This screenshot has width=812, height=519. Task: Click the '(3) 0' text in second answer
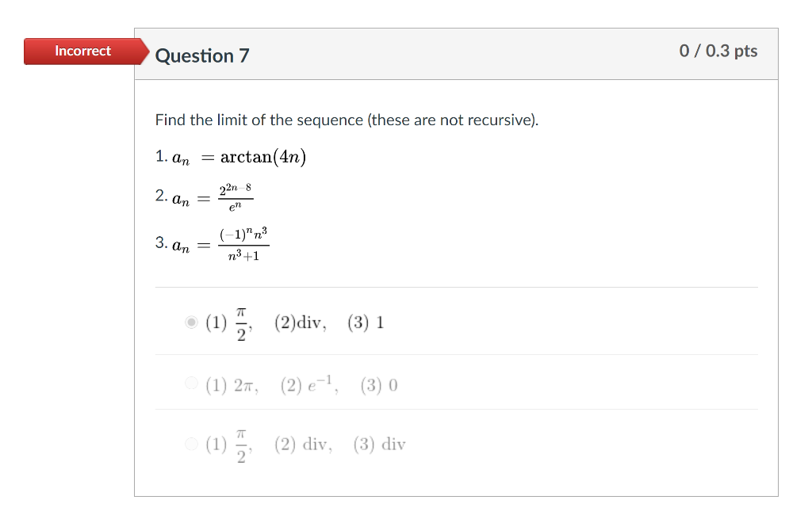click(379, 385)
